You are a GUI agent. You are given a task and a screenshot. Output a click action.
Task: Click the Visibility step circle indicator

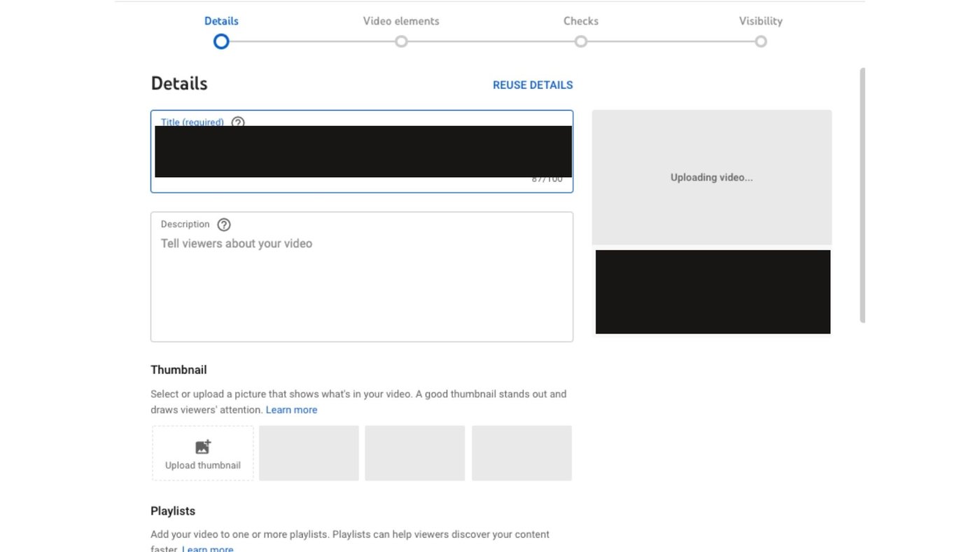pyautogui.click(x=761, y=41)
